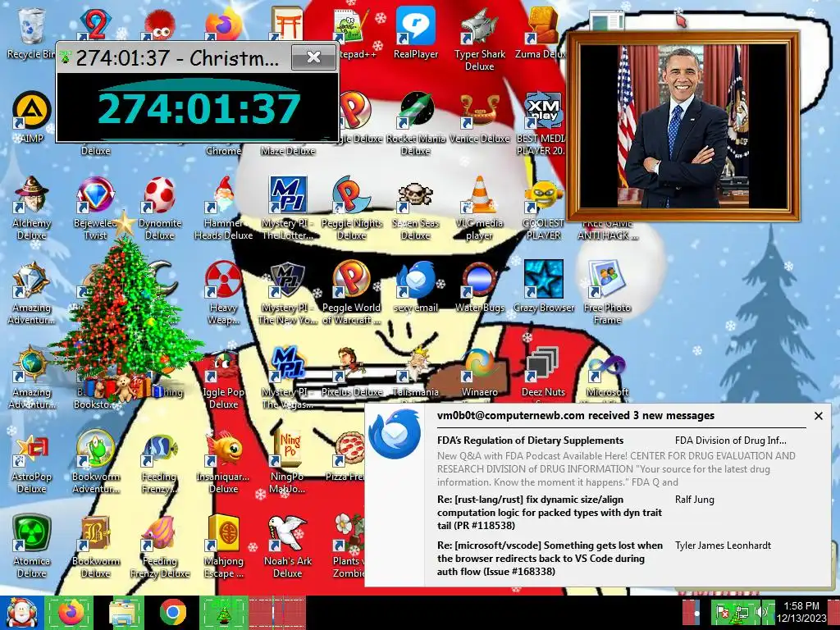Open Hammer Heads Deluxe shortcut
840x630 pixels.
(223, 208)
